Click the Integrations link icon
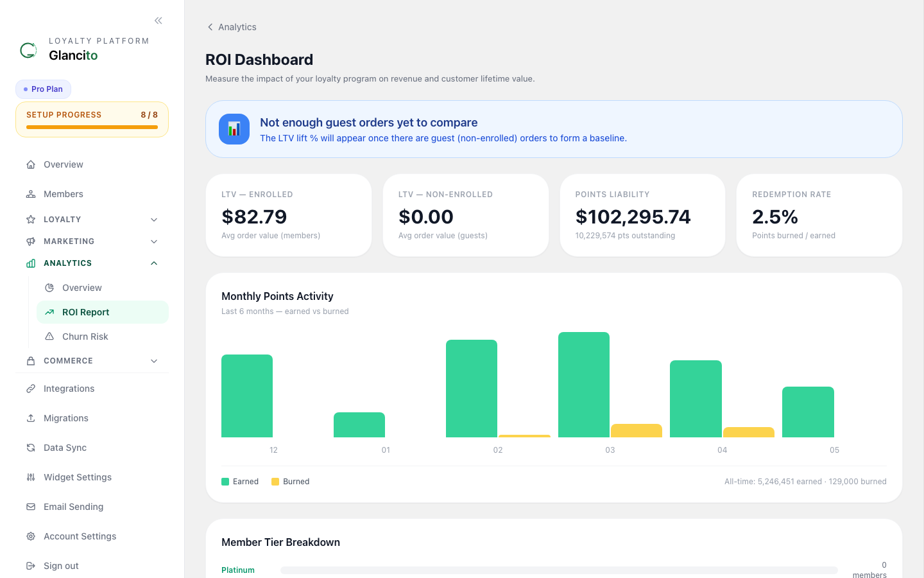This screenshot has width=924, height=578. click(31, 389)
